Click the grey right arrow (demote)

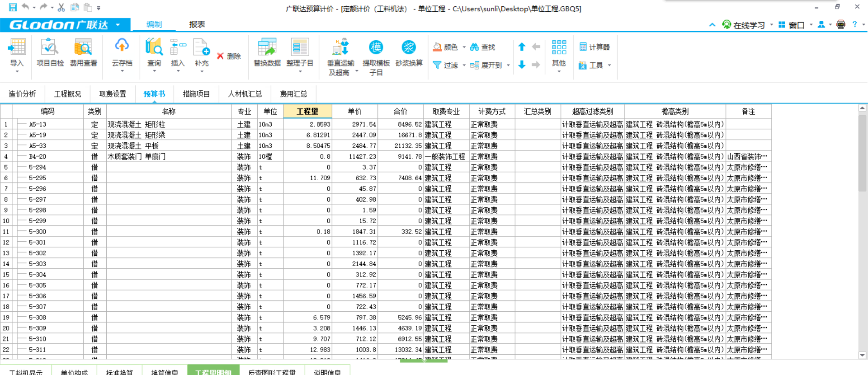[536, 65]
